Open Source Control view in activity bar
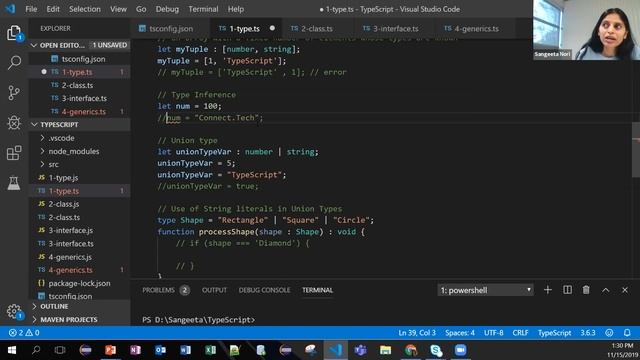The height and width of the screenshot is (360, 640). tap(14, 93)
